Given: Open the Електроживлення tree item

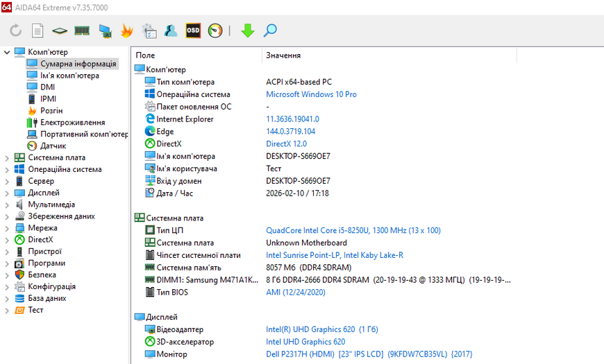Looking at the screenshot, I should (73, 122).
